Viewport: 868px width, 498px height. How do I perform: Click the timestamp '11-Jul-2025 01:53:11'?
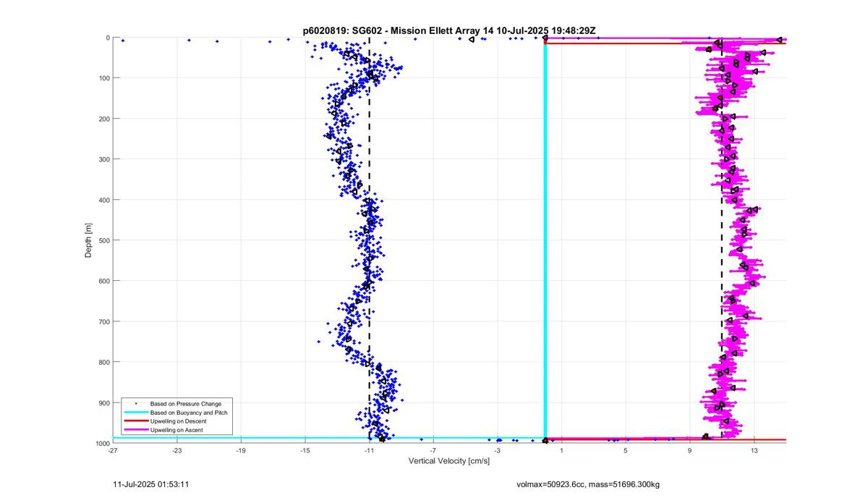pyautogui.click(x=152, y=484)
